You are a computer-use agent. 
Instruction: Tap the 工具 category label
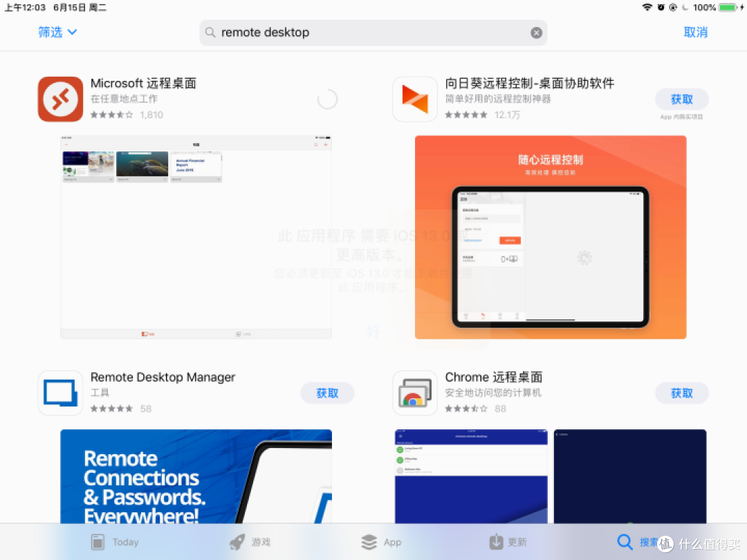pyautogui.click(x=100, y=393)
